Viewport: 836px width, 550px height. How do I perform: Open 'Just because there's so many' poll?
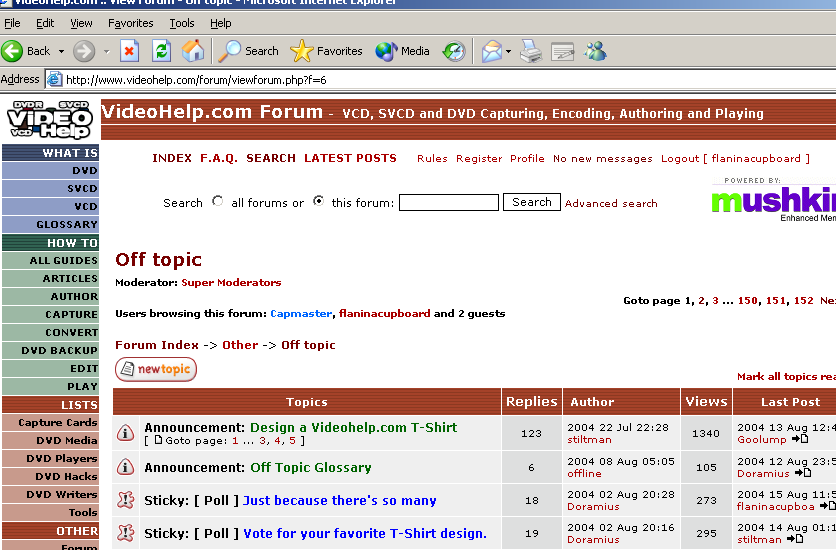340,500
